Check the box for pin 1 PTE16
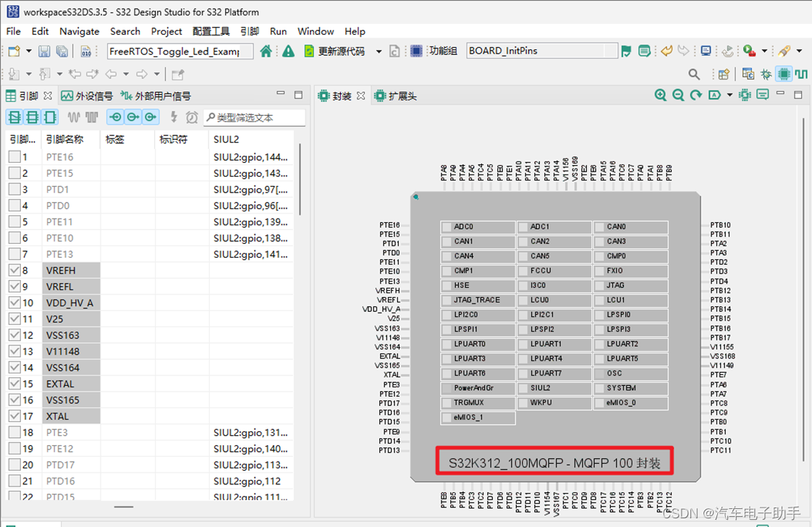The width and height of the screenshot is (812, 527). coord(14,156)
